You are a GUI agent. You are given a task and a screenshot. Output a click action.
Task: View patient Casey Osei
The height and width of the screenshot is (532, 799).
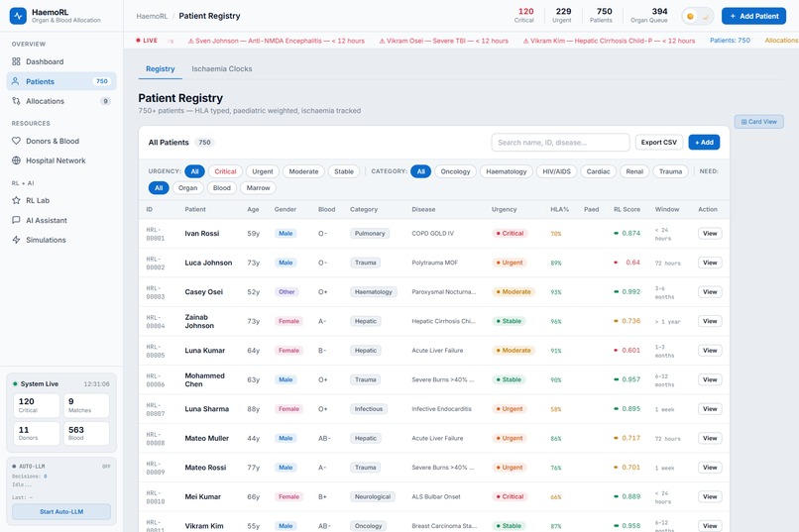[710, 292]
